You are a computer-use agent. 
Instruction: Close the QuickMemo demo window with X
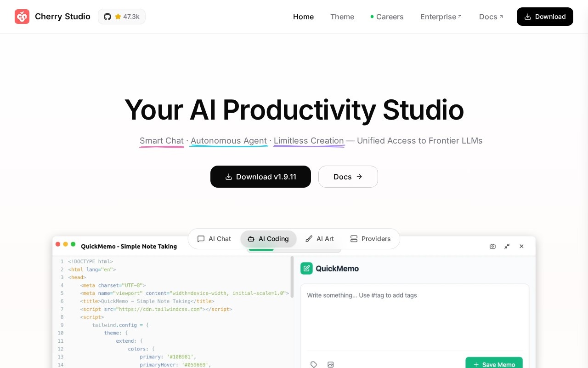521,246
